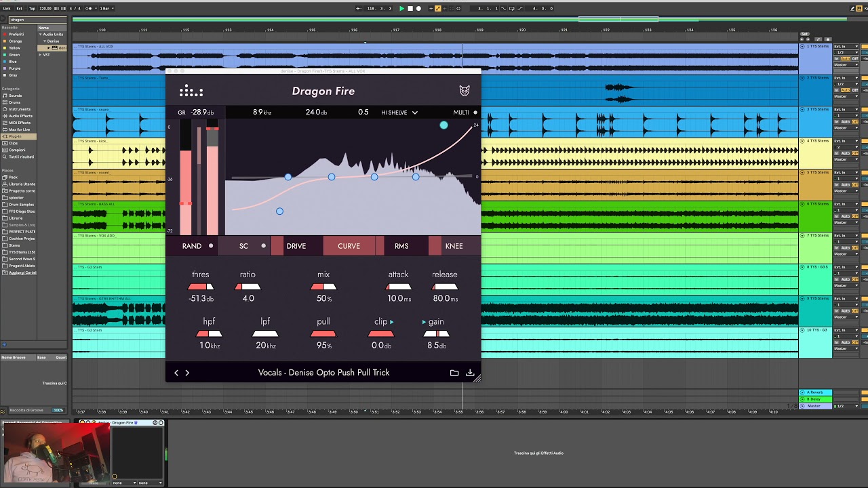Toggle the SC sidechain button
The image size is (868, 488).
pos(244,246)
